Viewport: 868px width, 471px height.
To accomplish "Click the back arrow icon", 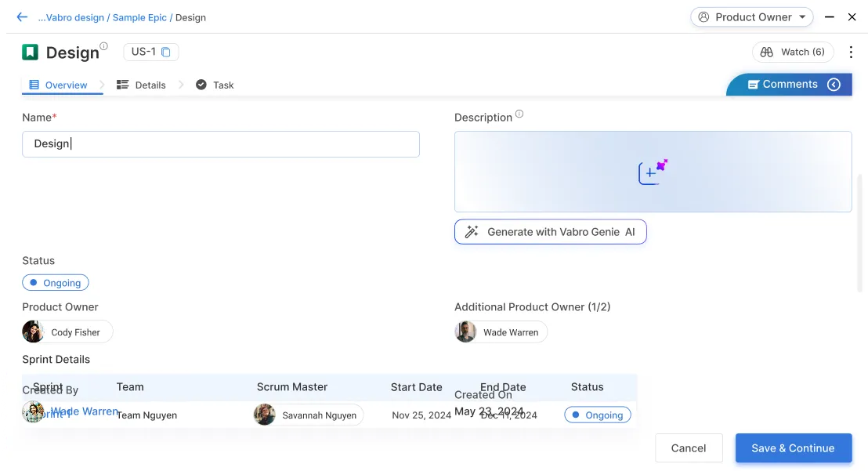I will pyautogui.click(x=22, y=17).
